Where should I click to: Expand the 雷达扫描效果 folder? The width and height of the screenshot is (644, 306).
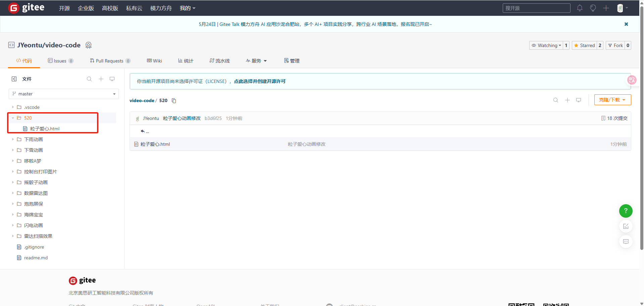[x=13, y=236]
